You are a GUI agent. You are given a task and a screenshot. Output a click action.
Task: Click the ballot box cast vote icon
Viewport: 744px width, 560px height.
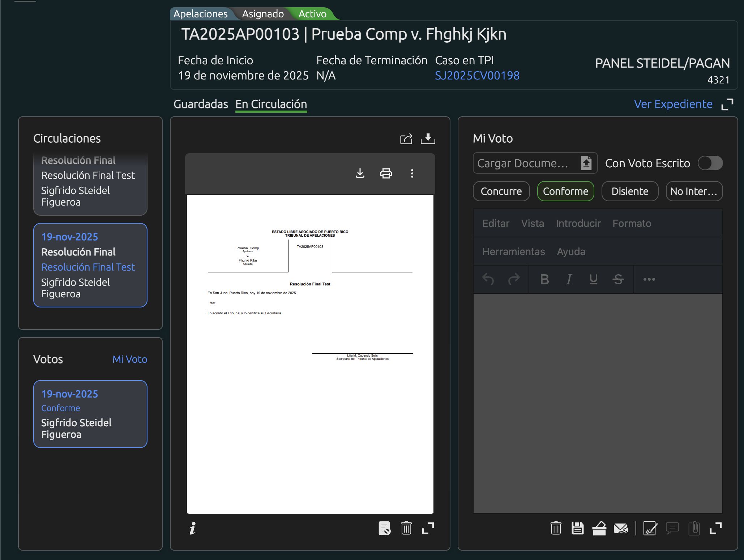click(x=599, y=529)
